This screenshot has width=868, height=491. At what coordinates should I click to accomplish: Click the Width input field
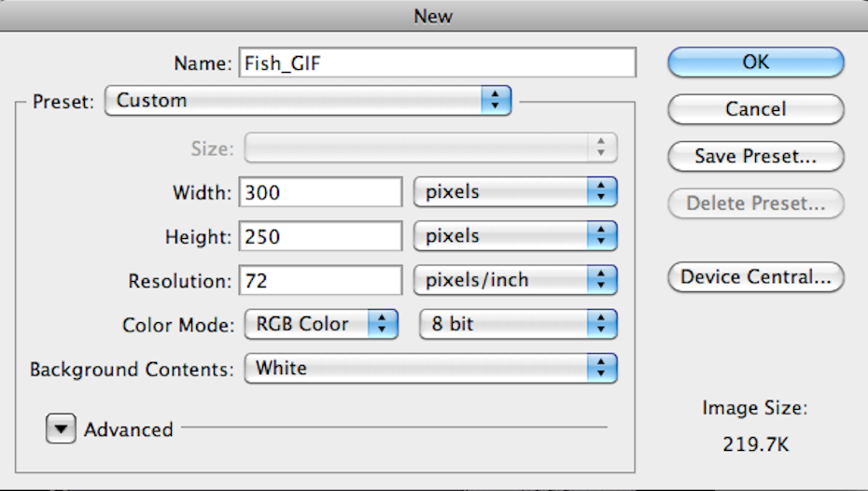(x=320, y=192)
